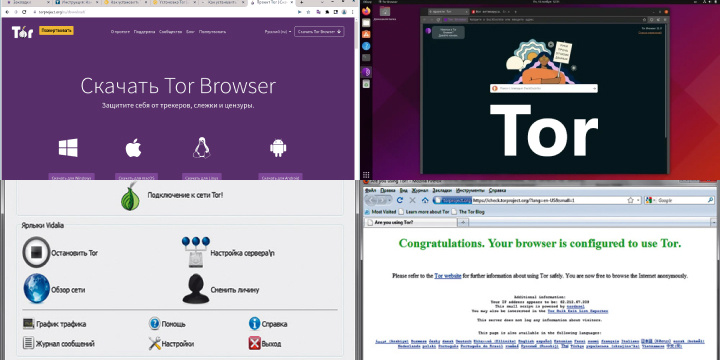720x360 pixels.
Task: Click Скачать Tor Browser button in the site header
Action: pos(319,32)
